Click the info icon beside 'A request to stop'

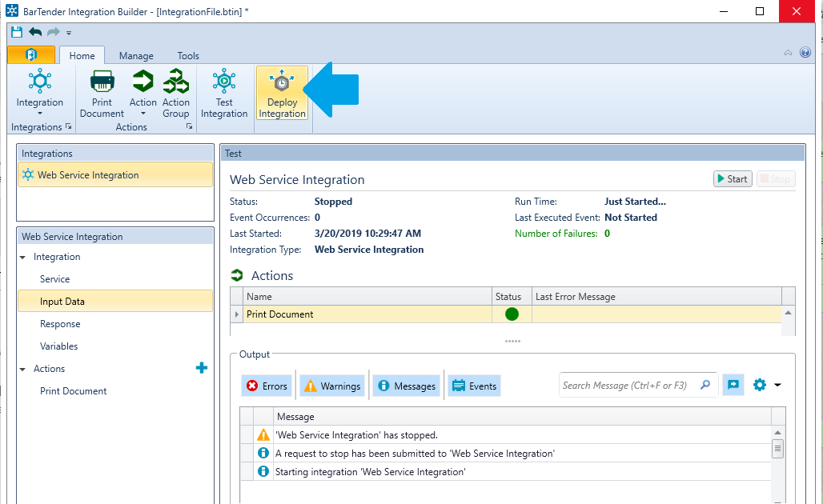[263, 453]
